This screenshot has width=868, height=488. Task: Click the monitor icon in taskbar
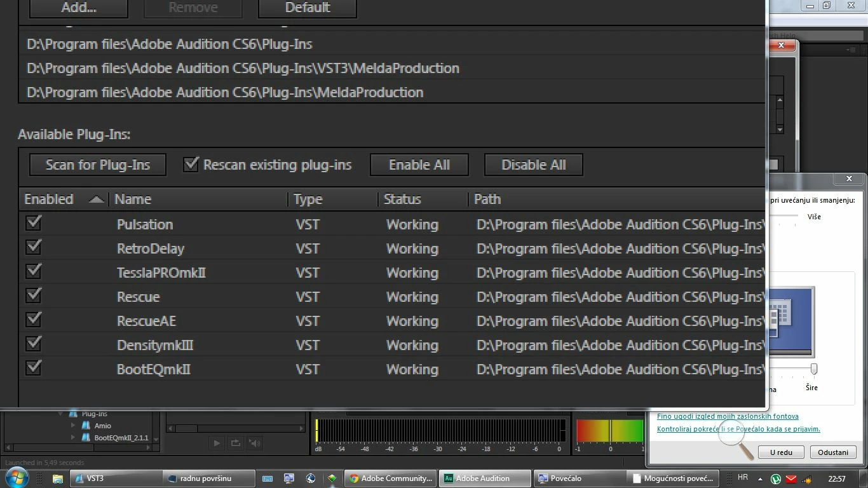[289, 478]
